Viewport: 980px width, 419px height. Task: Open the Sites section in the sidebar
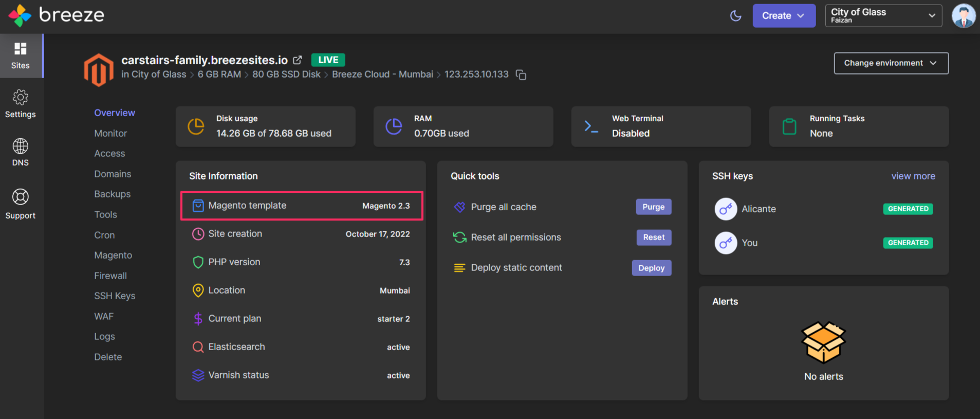point(21,56)
